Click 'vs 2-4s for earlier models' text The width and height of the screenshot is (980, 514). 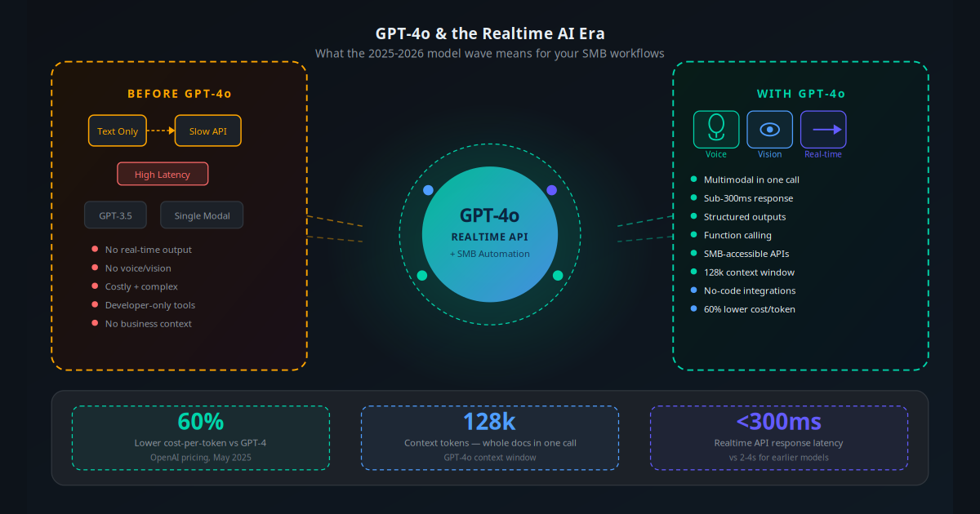(x=779, y=458)
